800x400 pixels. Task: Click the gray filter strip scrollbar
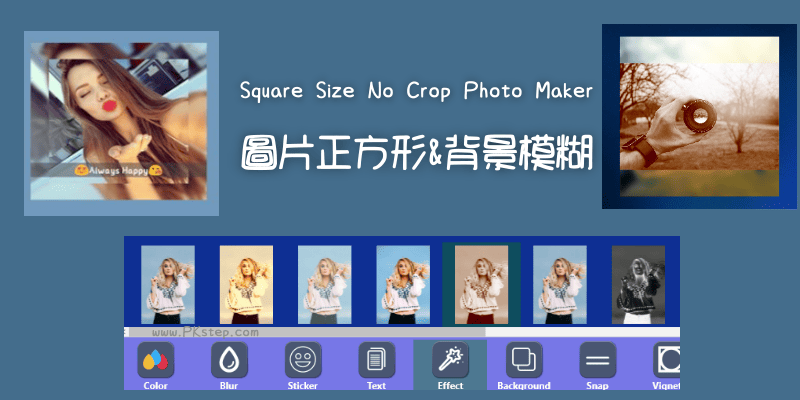[305, 332]
